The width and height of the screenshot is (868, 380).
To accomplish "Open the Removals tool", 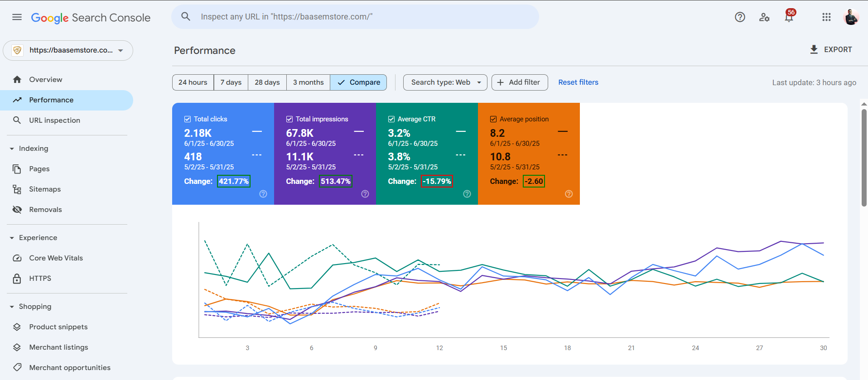I will [67, 210].
